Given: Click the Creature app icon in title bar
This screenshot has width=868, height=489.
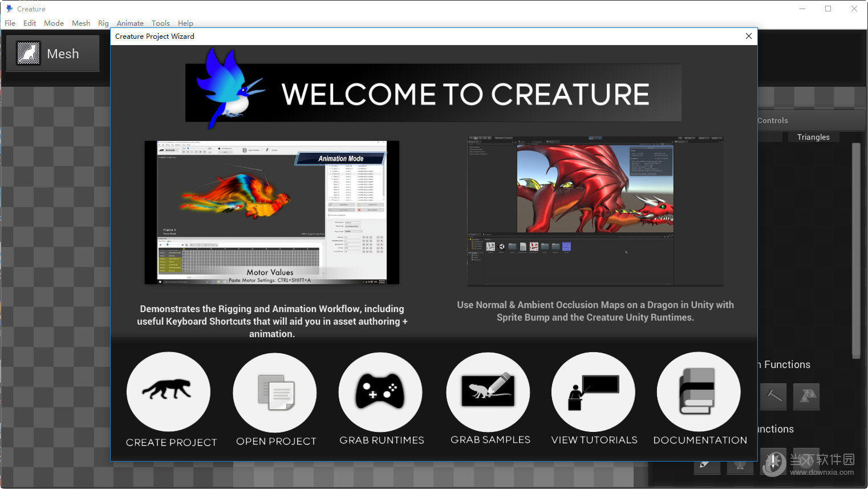Looking at the screenshot, I should tap(9, 9).
